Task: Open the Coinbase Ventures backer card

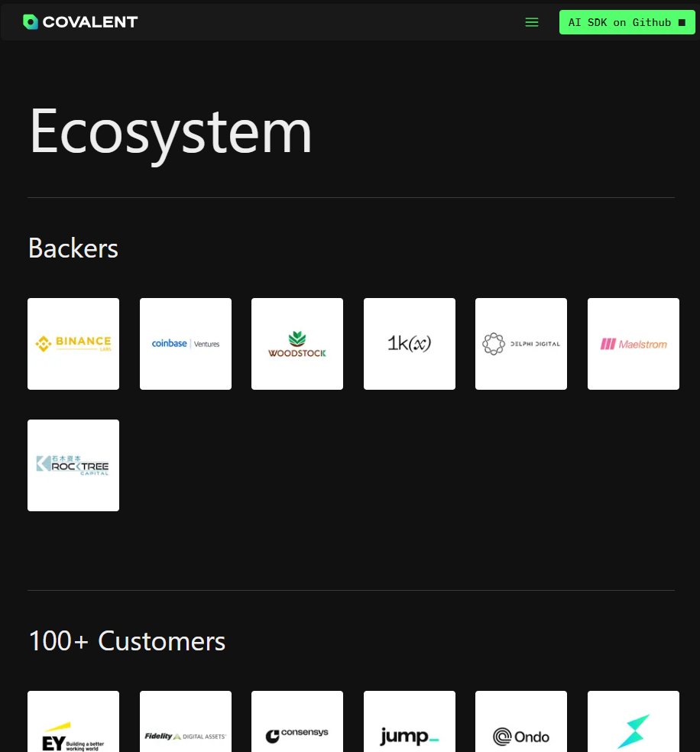Action: (x=186, y=344)
